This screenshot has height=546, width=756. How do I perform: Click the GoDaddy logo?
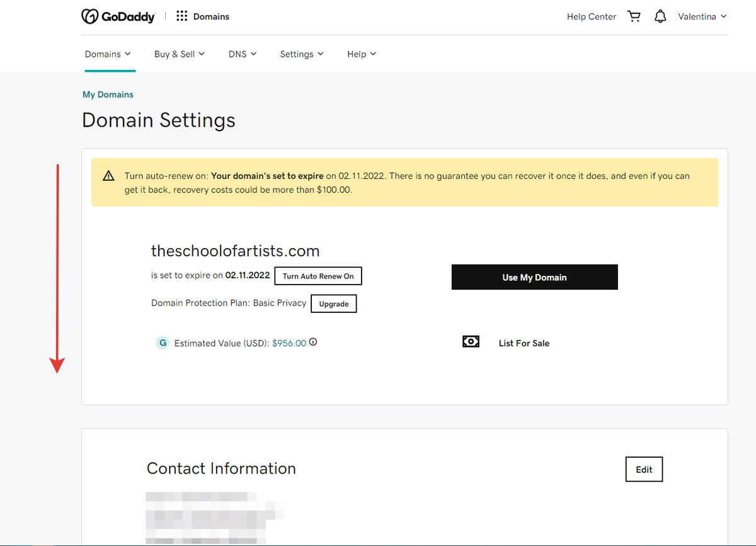point(118,16)
